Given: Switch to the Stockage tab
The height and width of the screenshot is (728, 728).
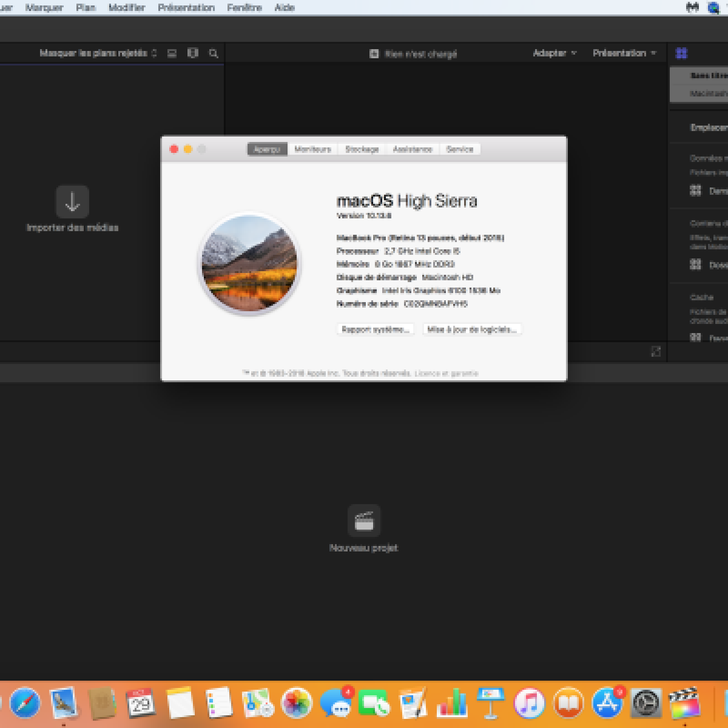Looking at the screenshot, I should click(x=362, y=149).
